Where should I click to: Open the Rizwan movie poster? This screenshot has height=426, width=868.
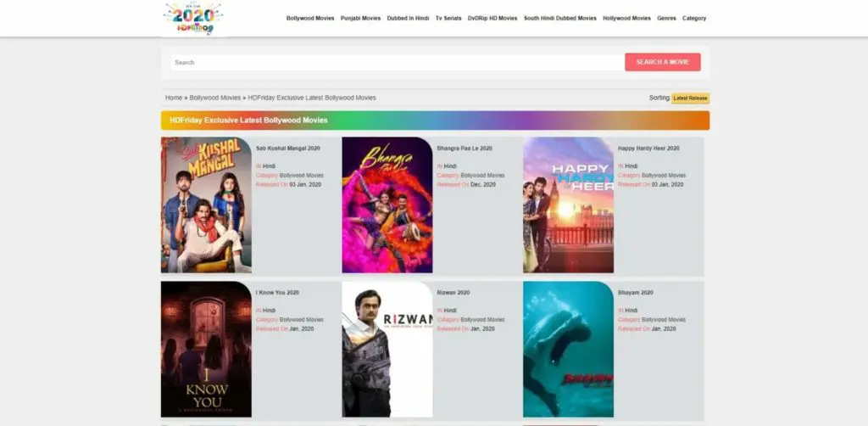387,349
